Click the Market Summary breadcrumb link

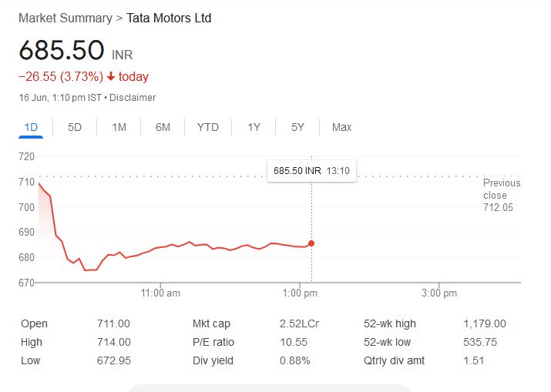(65, 18)
